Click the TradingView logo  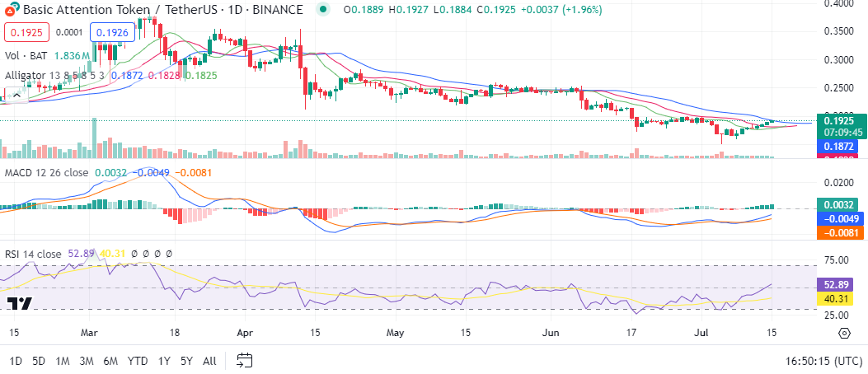tap(20, 303)
